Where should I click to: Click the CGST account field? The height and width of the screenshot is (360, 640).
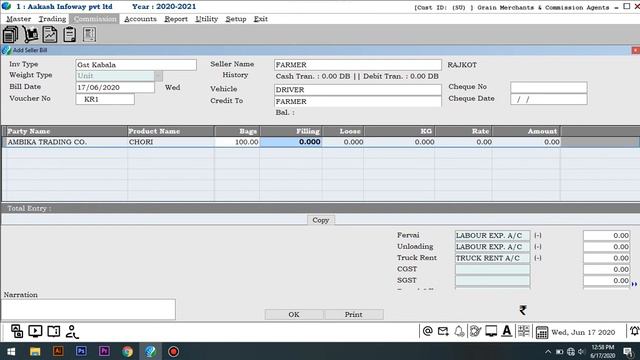point(493,269)
